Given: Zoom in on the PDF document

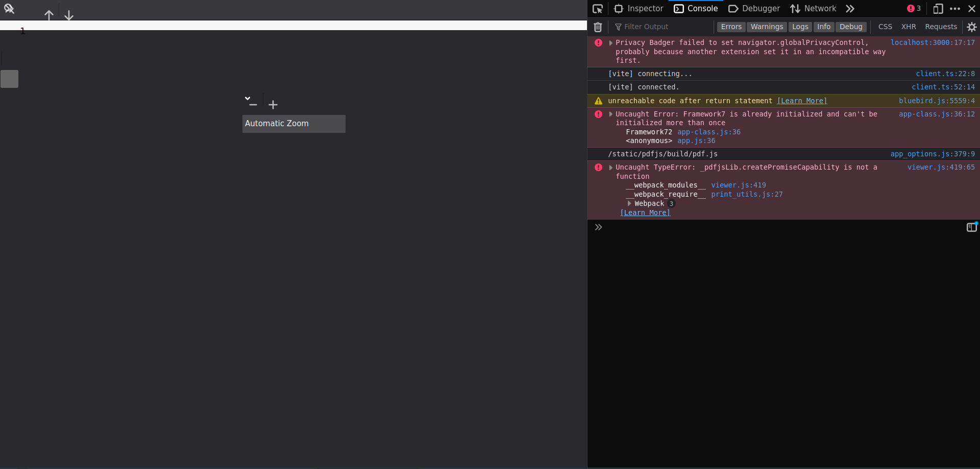Looking at the screenshot, I should (x=273, y=104).
